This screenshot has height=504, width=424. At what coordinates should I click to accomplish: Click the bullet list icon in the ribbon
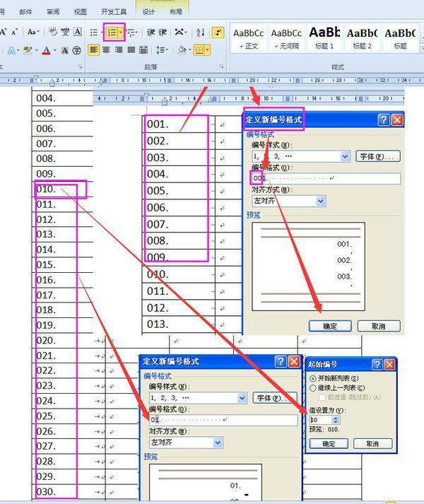click(x=94, y=32)
